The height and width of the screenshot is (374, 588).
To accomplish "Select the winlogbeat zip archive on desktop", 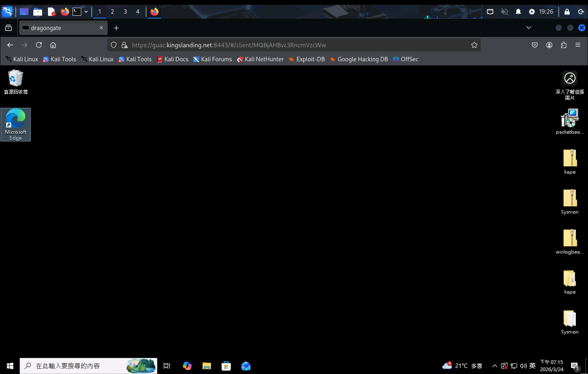I will pos(570,242).
